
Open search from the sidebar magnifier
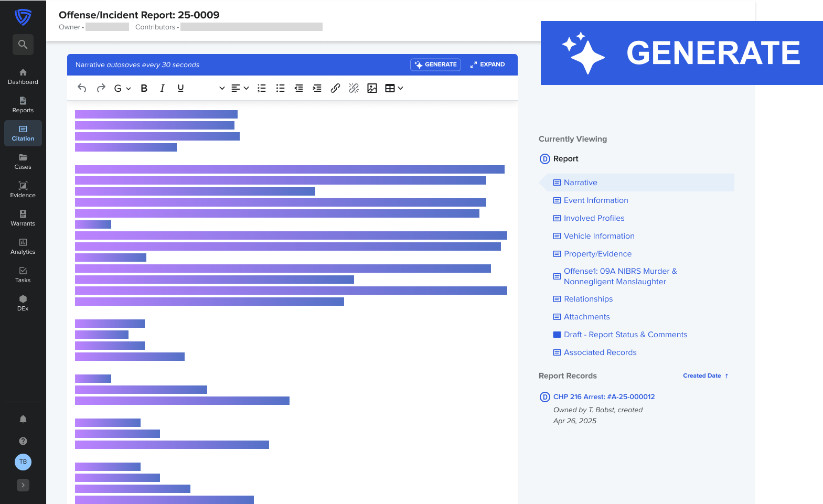(x=23, y=45)
